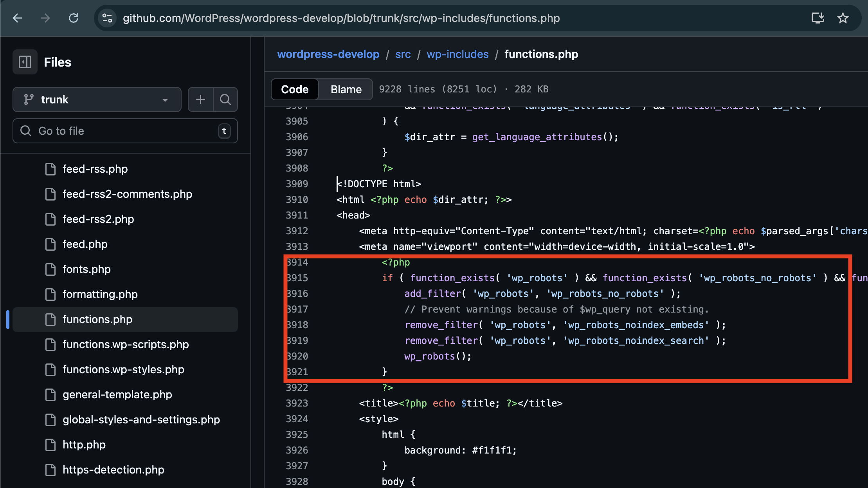Screen dimensions: 868x488
Task: Open the trunk branch dropdown
Action: [97, 99]
